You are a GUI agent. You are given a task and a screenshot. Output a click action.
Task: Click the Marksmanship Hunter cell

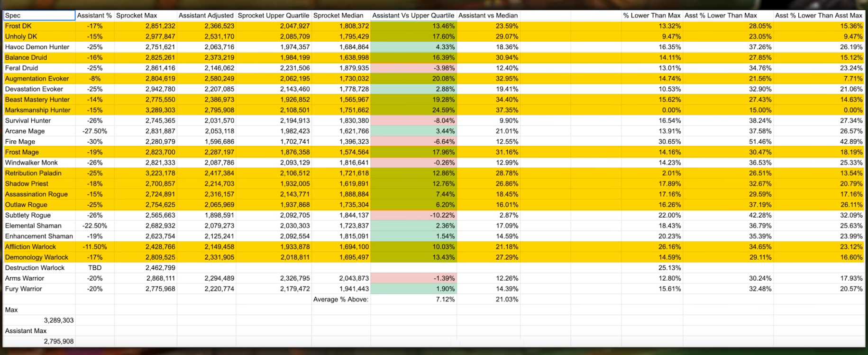(39, 110)
